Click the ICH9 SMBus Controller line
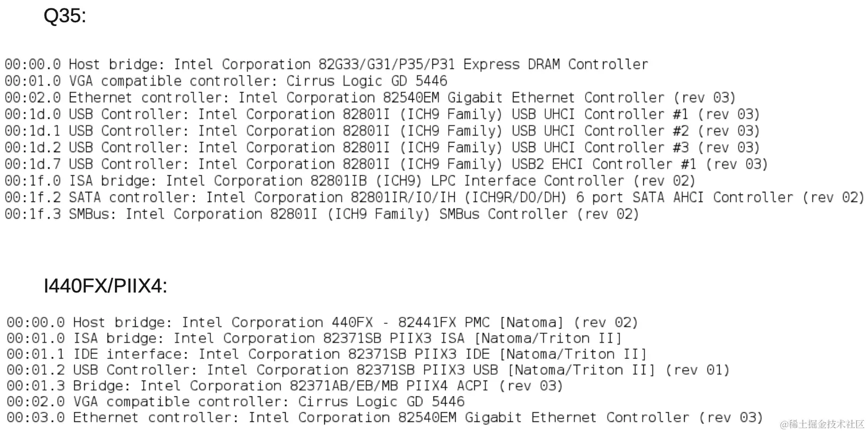This screenshot has height=433, width=868. click(x=322, y=214)
